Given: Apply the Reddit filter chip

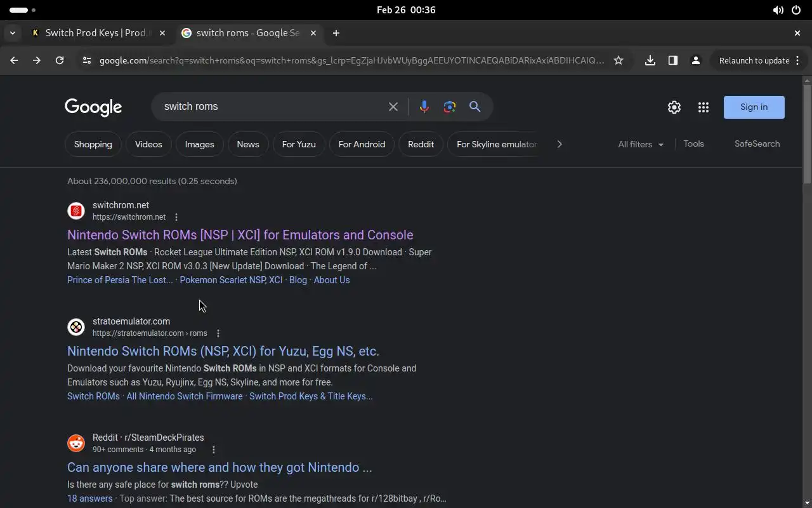Looking at the screenshot, I should pyautogui.click(x=421, y=144).
